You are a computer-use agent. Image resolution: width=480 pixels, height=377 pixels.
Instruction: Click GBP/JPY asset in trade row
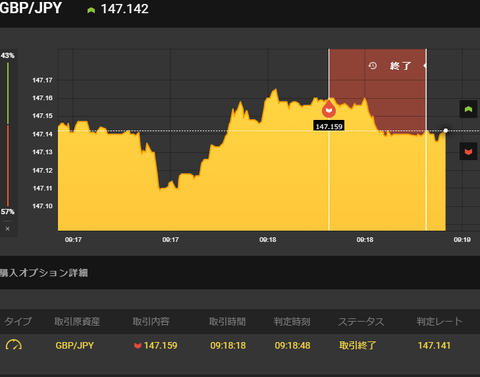point(75,345)
